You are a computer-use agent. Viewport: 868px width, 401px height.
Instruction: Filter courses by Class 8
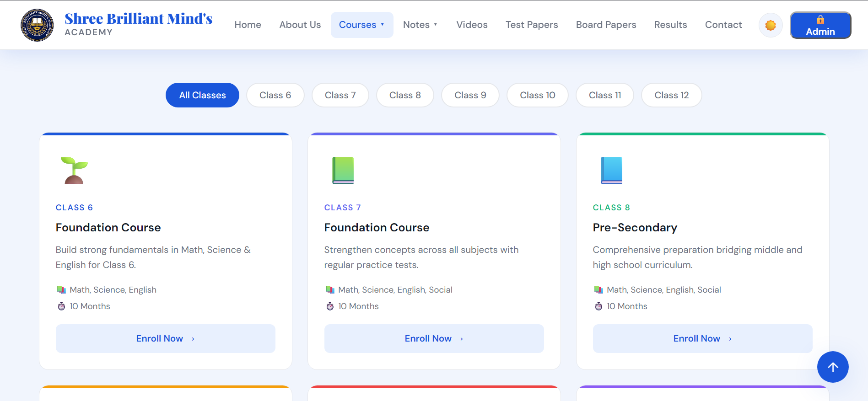pos(405,95)
